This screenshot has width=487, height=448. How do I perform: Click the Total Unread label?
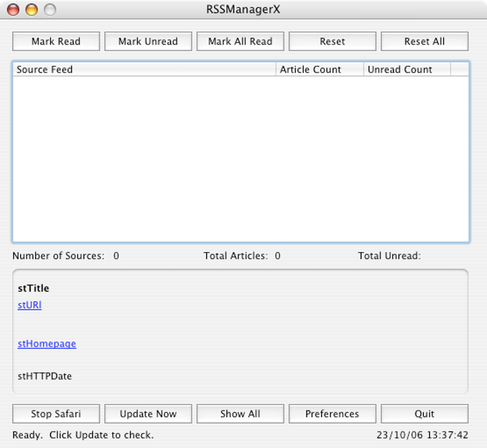(x=390, y=256)
